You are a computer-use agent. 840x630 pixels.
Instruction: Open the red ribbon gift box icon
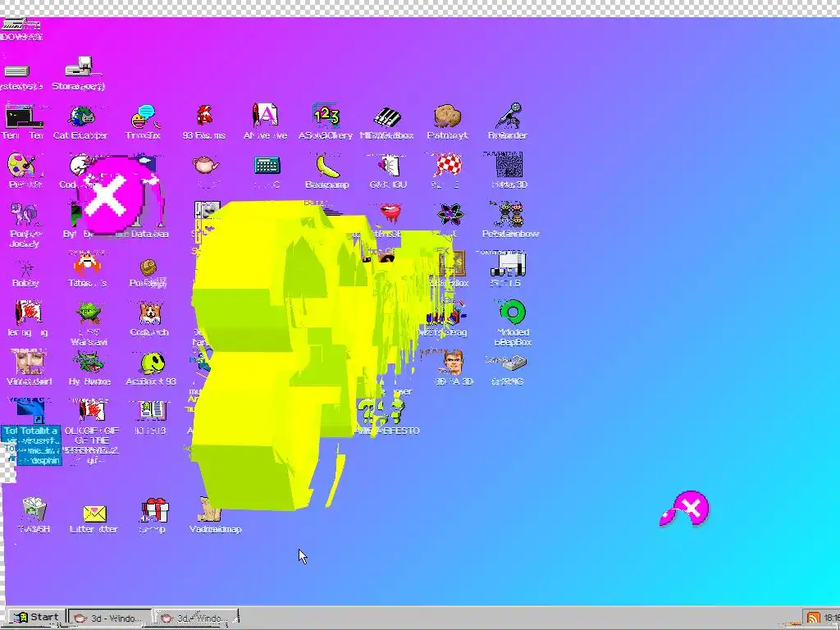pyautogui.click(x=154, y=509)
